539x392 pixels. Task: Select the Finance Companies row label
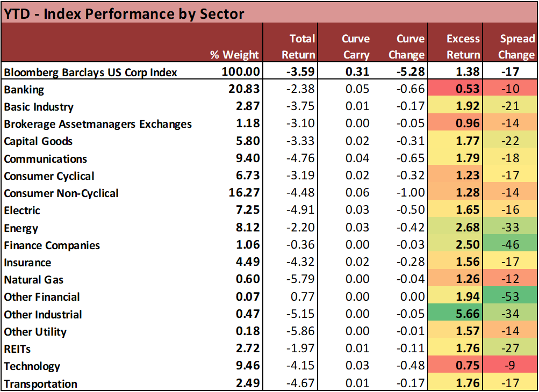pyautogui.click(x=52, y=245)
